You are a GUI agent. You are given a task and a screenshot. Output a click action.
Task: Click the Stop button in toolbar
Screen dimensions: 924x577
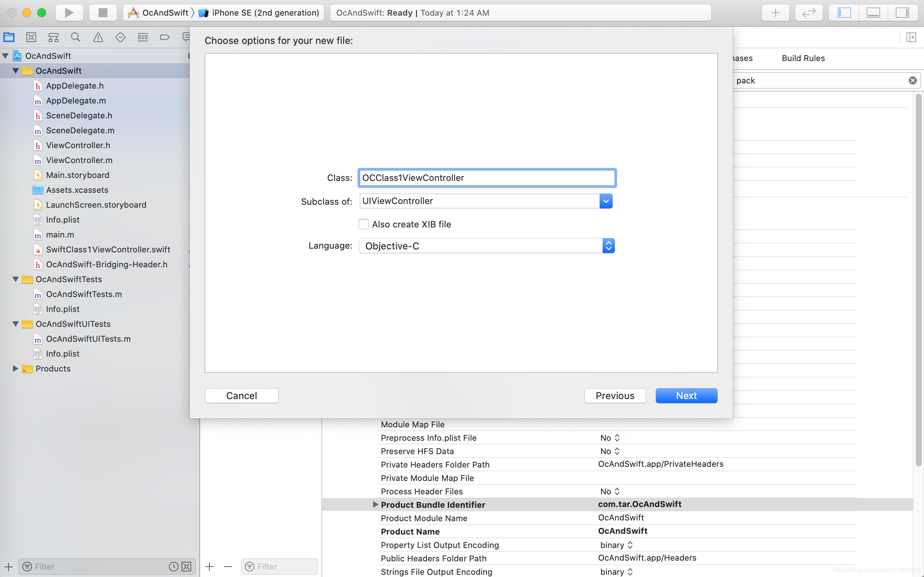point(103,13)
